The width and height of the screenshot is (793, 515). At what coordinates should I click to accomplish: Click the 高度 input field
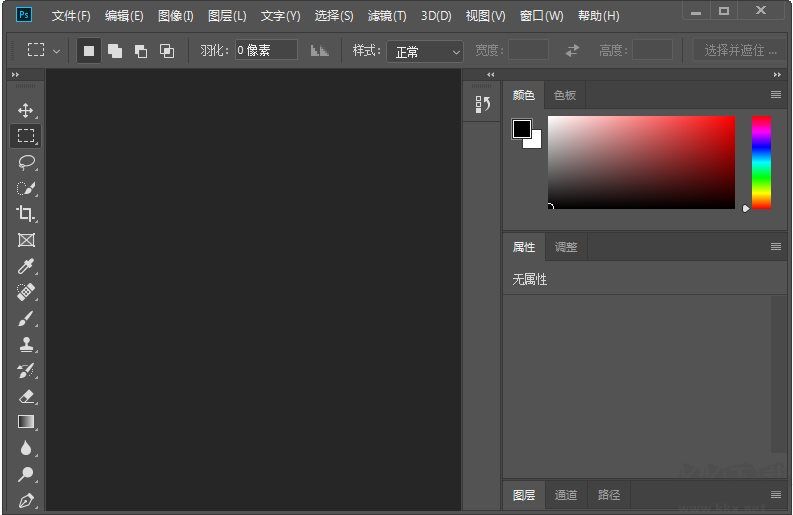(652, 50)
